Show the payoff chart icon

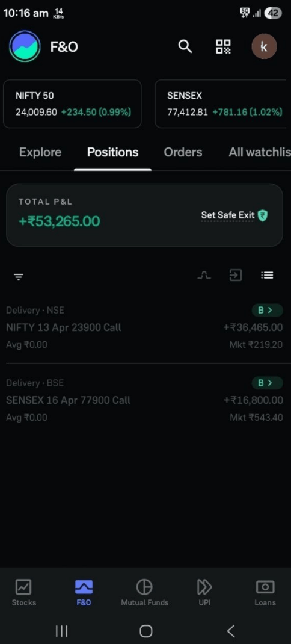[204, 276]
